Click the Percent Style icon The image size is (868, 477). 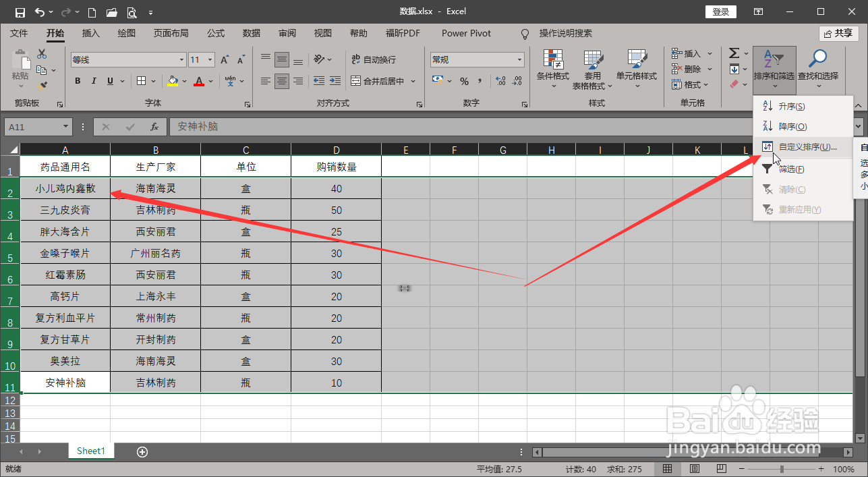coord(464,81)
